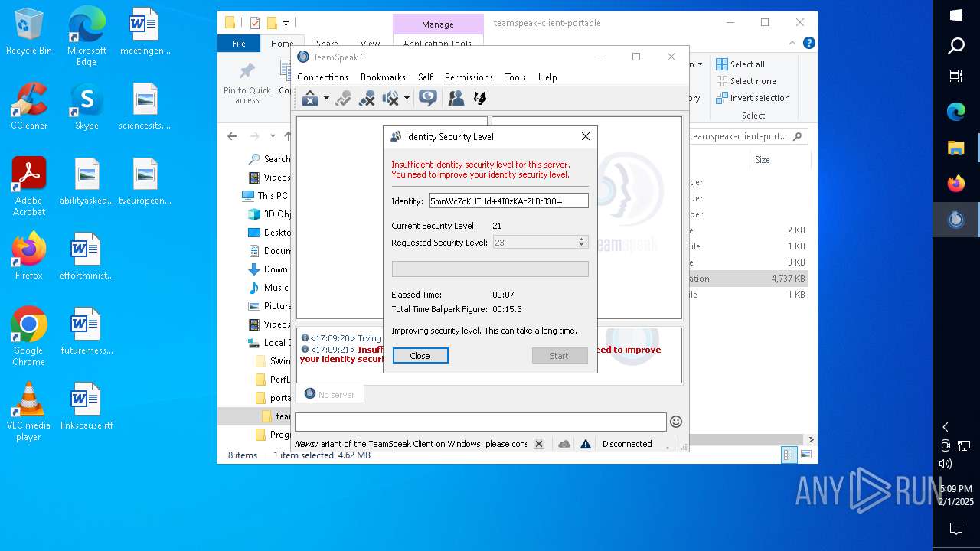Image resolution: width=980 pixels, height=551 pixels.
Task: Dismiss the news ticker with X button
Action: pos(539,444)
